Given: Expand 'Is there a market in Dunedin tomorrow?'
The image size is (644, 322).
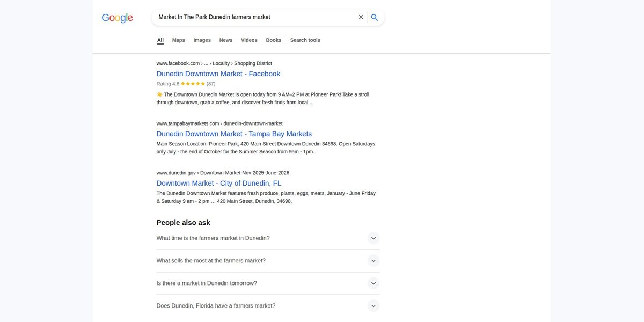Looking at the screenshot, I should [268, 283].
